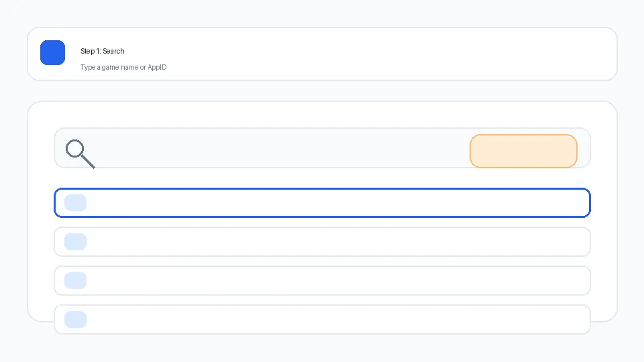
Task: Select the highlighted first search result row
Action: click(322, 203)
